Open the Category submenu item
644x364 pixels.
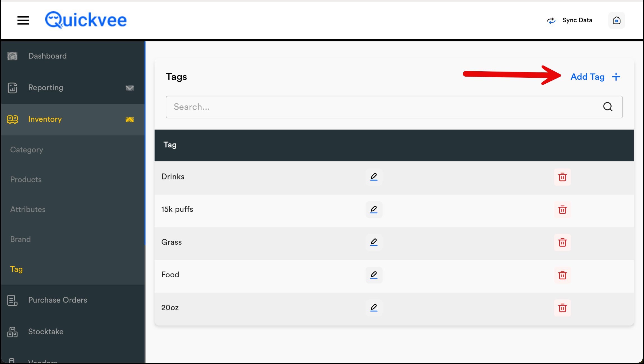click(27, 150)
